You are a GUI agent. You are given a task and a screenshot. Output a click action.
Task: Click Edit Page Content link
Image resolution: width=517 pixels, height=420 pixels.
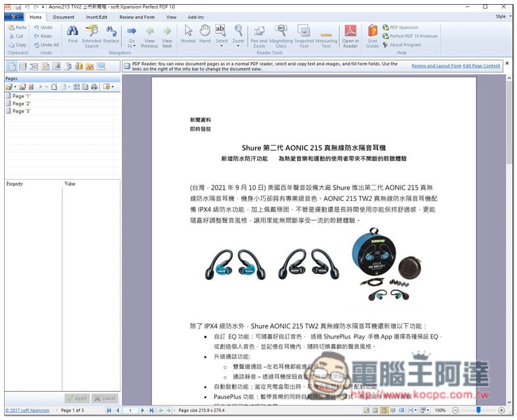pyautogui.click(x=481, y=66)
